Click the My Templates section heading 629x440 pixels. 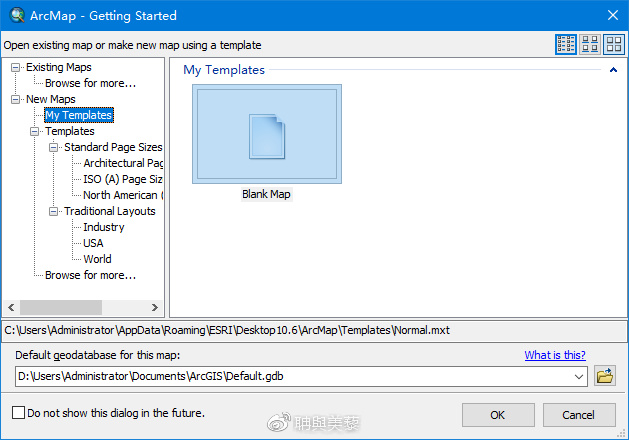point(224,70)
